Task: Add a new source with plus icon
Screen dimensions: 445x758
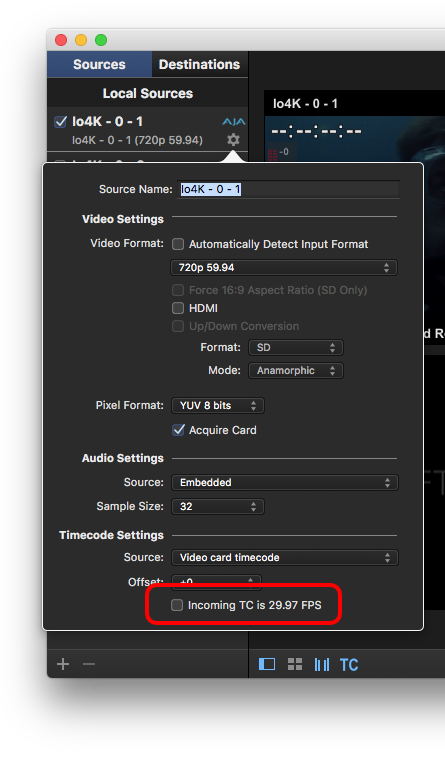Action: click(x=63, y=664)
